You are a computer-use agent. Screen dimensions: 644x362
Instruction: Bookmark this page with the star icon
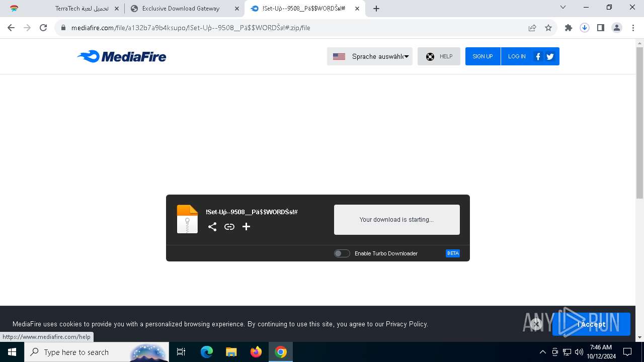coord(548,28)
